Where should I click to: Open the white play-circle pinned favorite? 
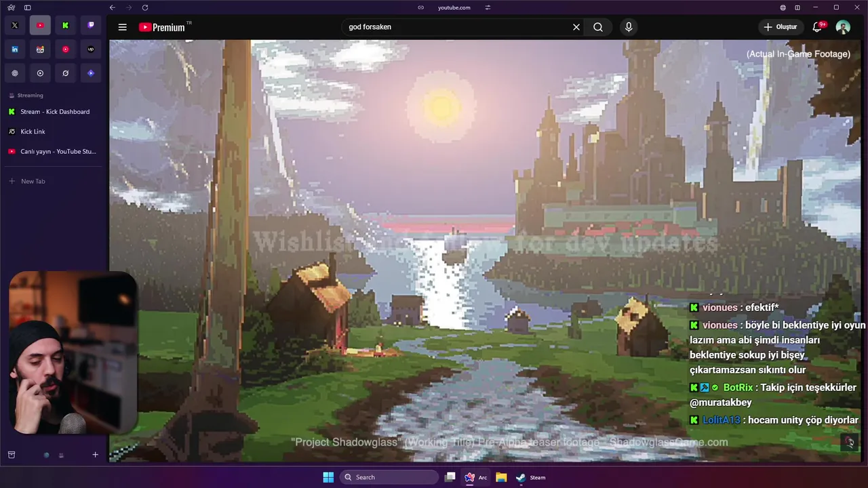click(40, 73)
